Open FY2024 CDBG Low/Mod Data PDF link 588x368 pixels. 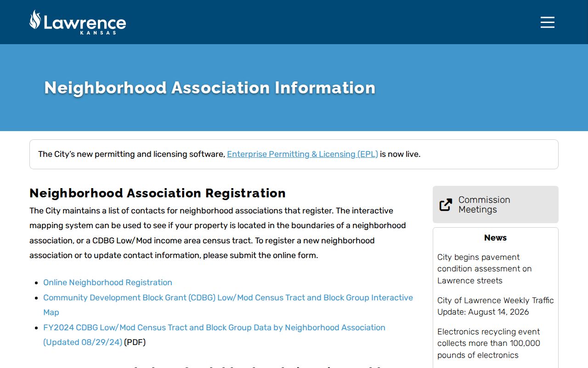coord(214,335)
